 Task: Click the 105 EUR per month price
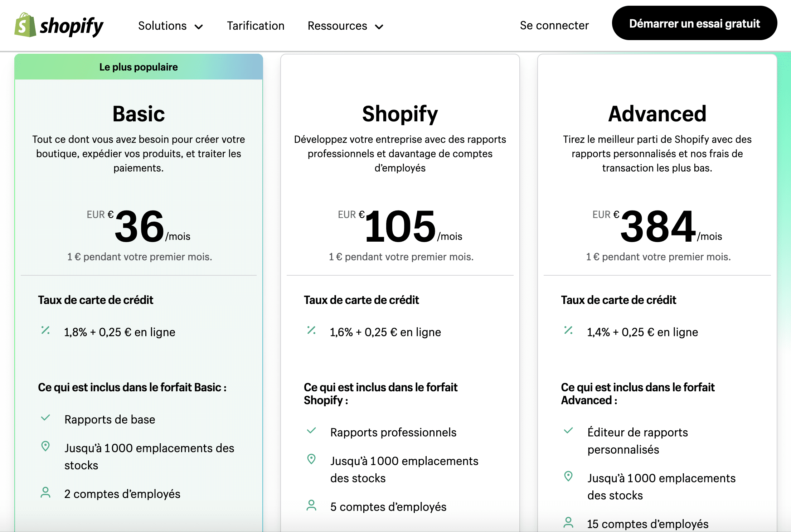[x=400, y=226]
